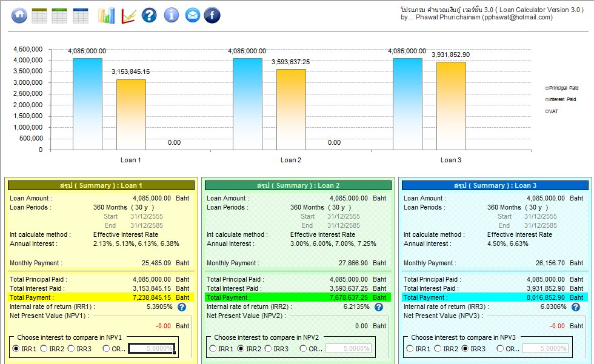594x364 pixels.
Task: Click the line graph icon in the toolbar
Action: (128, 16)
